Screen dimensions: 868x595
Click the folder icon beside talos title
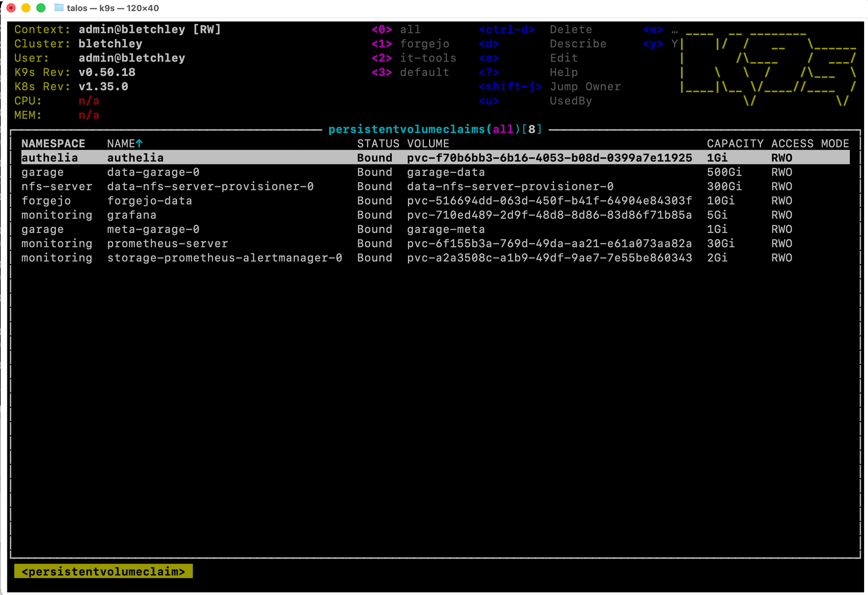point(59,8)
